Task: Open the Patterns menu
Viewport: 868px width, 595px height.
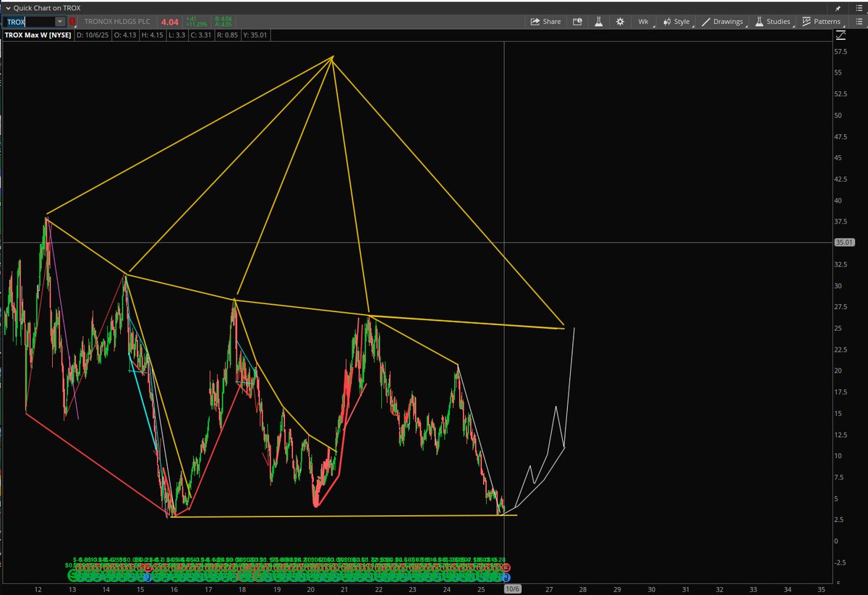Action: click(822, 22)
